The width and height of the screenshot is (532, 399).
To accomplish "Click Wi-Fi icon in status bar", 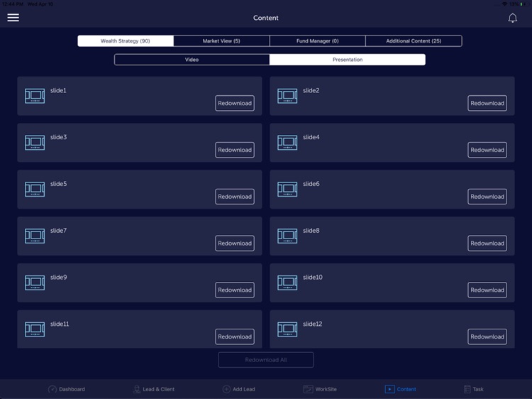I will click(504, 4).
